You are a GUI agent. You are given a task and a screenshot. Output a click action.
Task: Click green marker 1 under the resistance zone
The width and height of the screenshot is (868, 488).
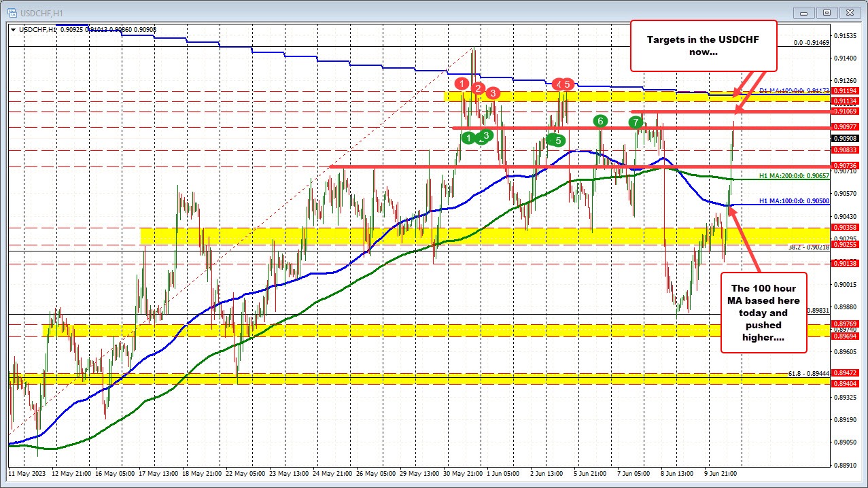[x=468, y=138]
